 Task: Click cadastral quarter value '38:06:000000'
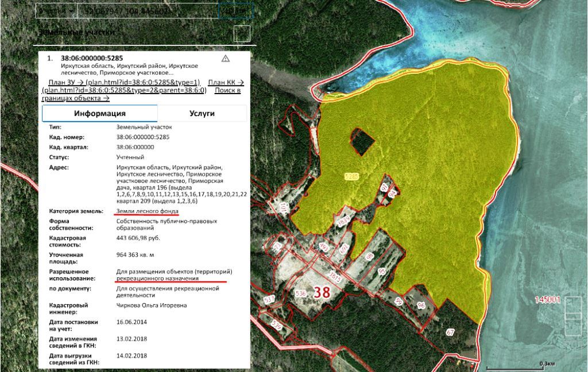pyautogui.click(x=135, y=147)
